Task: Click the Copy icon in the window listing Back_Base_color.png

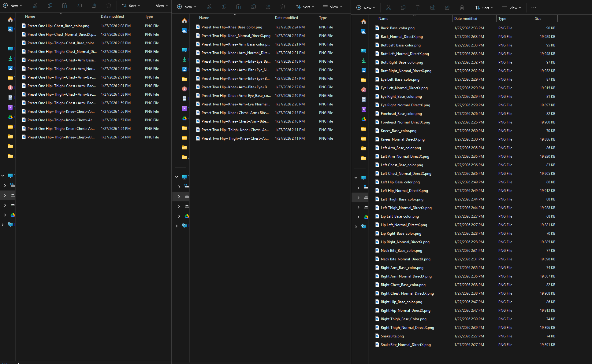Action: (403, 8)
